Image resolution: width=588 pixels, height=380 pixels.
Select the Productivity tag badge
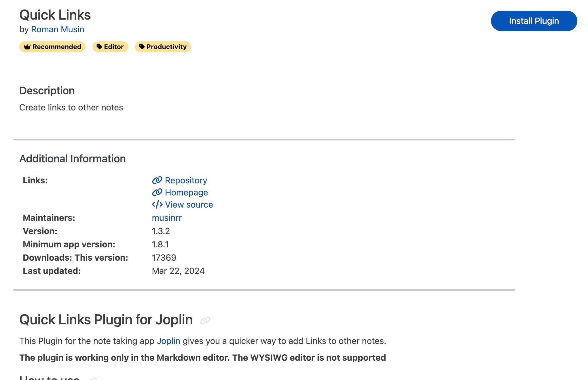click(x=163, y=47)
